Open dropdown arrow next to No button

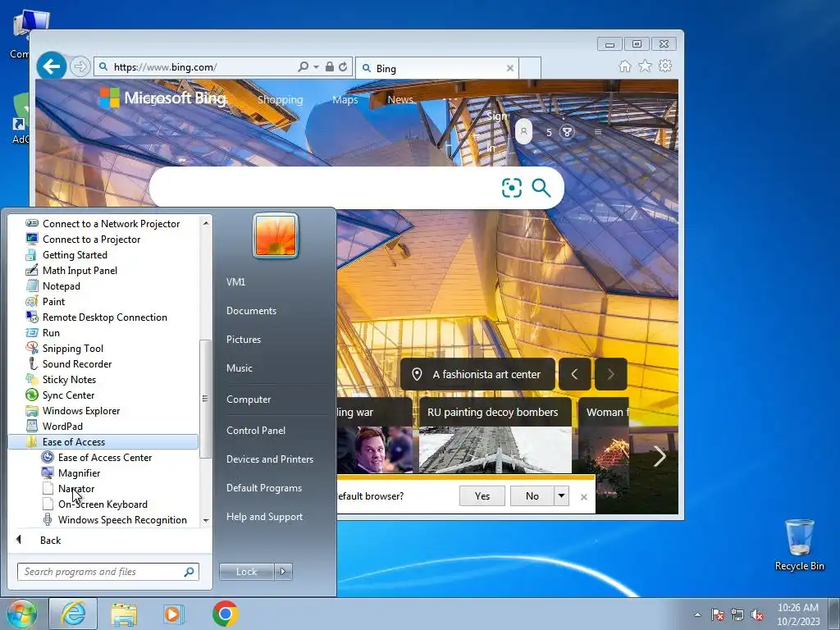click(561, 496)
